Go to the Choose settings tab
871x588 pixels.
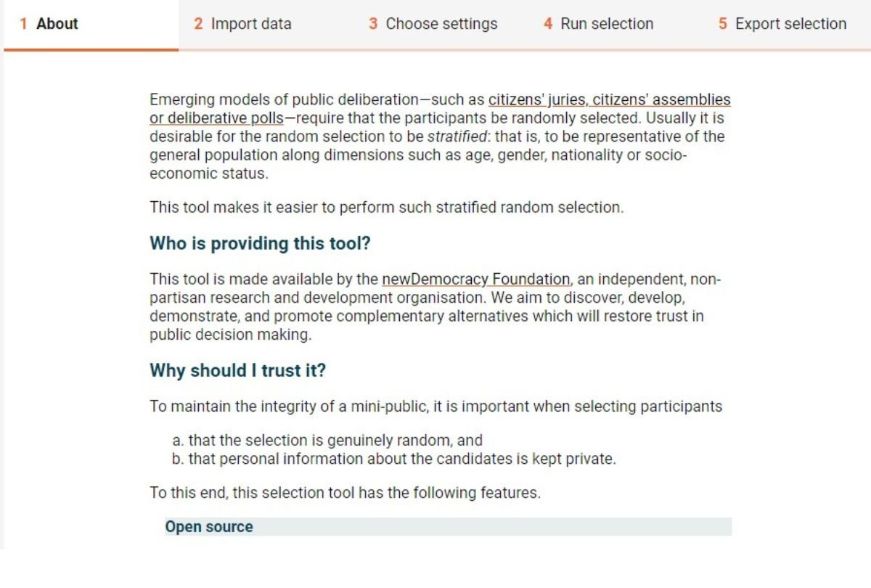click(x=433, y=24)
